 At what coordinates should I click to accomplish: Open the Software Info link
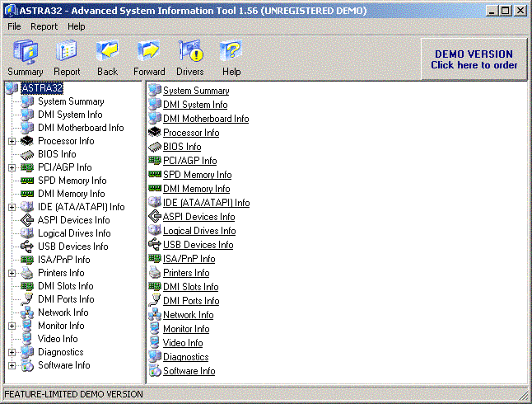tap(189, 371)
